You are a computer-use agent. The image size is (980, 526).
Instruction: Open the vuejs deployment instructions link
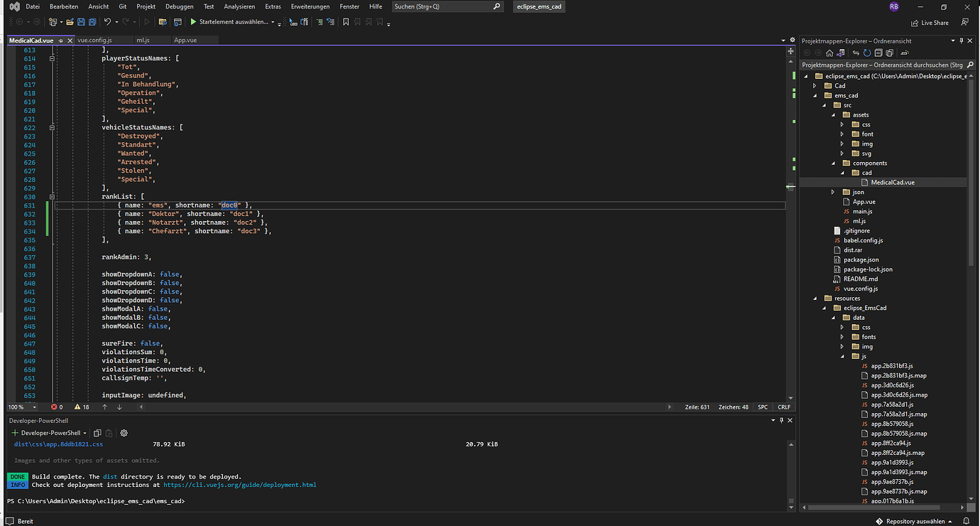coord(239,484)
